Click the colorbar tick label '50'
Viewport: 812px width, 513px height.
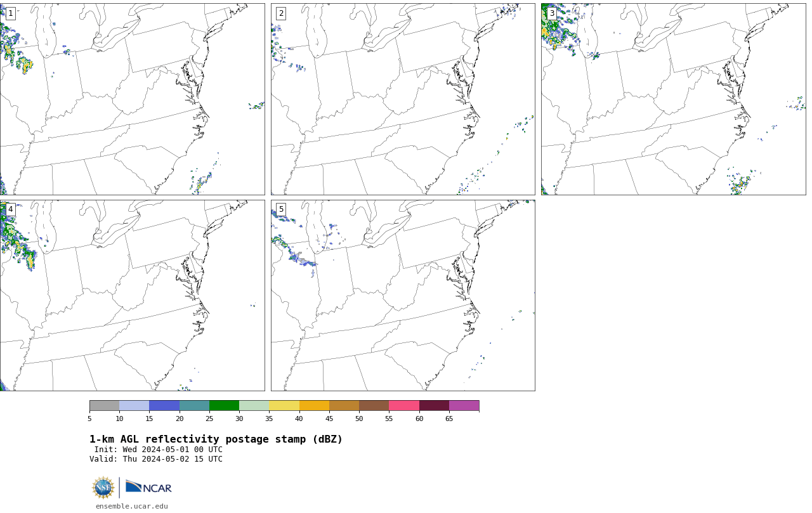[x=359, y=419]
